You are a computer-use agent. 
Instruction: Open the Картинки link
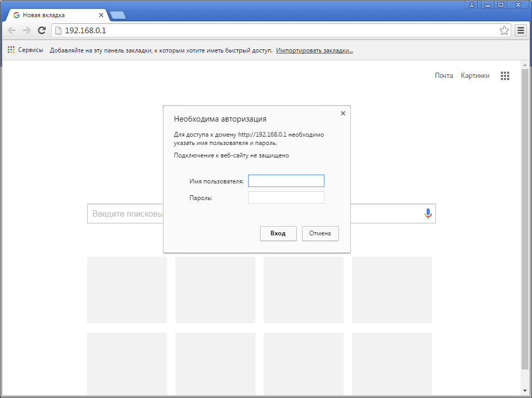475,76
